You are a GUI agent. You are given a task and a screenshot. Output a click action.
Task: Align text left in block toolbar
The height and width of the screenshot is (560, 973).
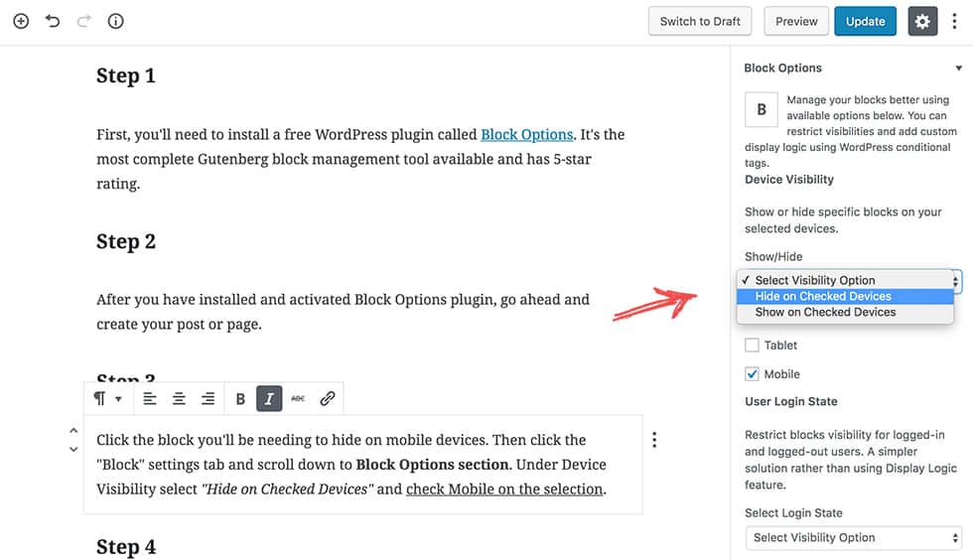[150, 398]
